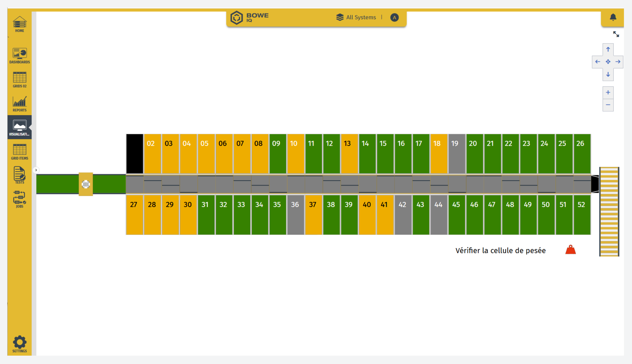
Task: Open the Dashboards section
Action: tap(20, 55)
